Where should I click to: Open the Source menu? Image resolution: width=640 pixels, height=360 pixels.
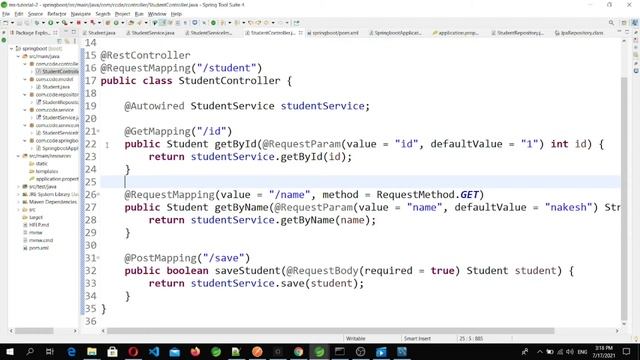(x=35, y=14)
